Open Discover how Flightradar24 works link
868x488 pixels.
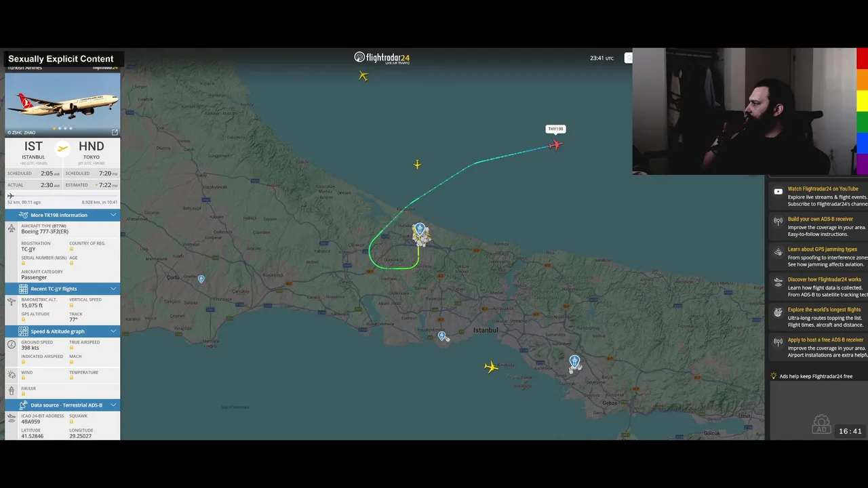pyautogui.click(x=824, y=280)
